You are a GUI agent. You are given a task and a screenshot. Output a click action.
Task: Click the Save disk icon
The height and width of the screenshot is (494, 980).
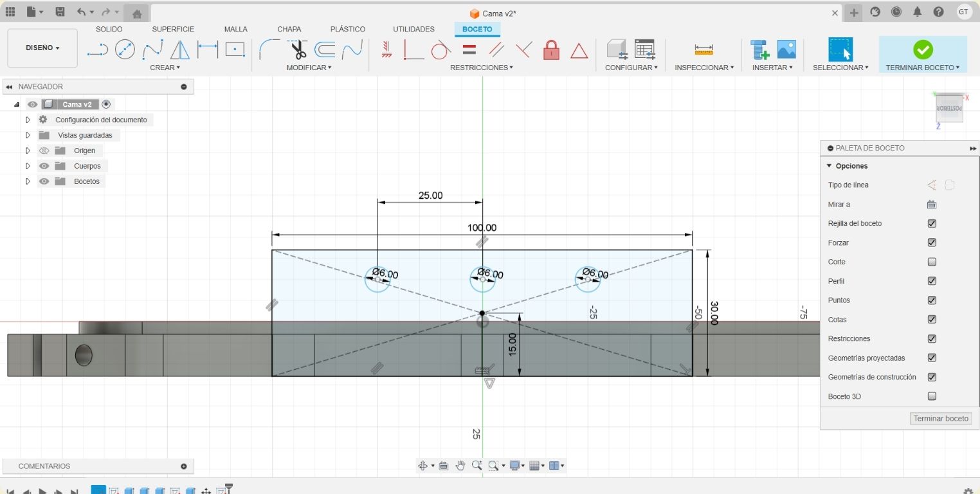(x=60, y=12)
